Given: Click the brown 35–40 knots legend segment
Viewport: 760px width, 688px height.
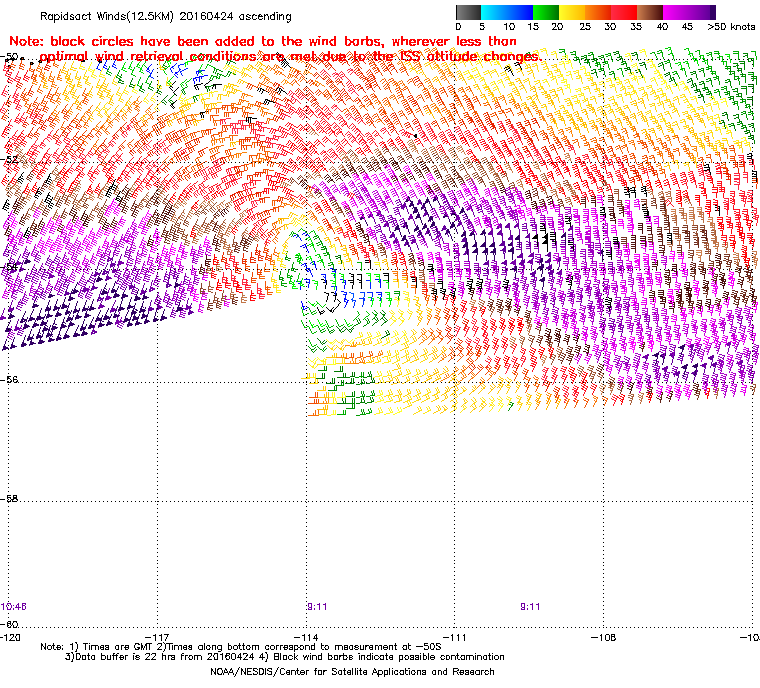Looking at the screenshot, I should point(650,12).
